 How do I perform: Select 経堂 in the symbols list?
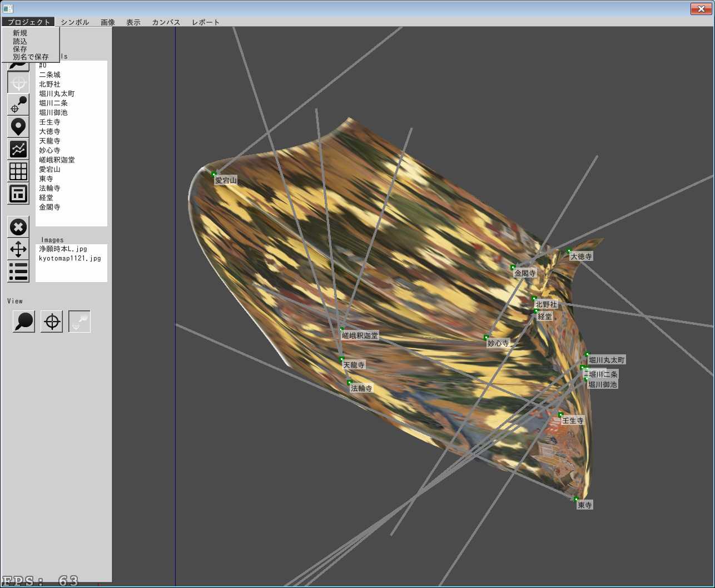coord(46,197)
